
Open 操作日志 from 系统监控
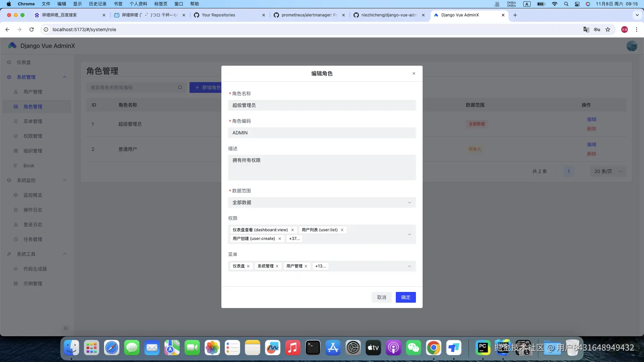tap(33, 209)
